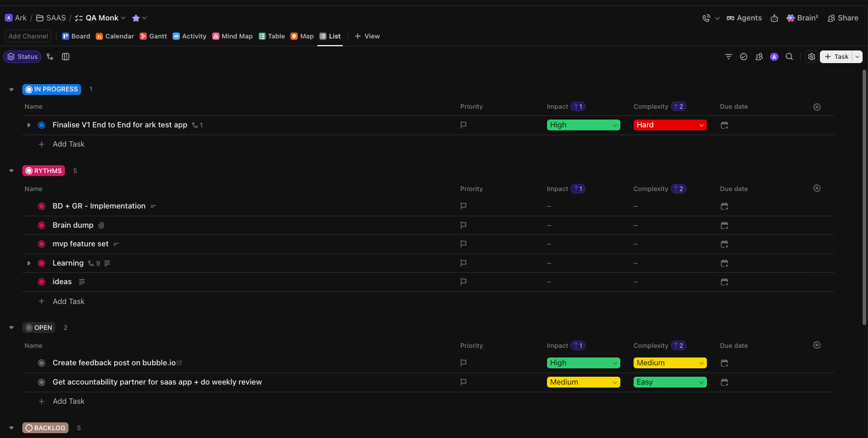Open High impact green tag for feedback post

click(x=583, y=363)
